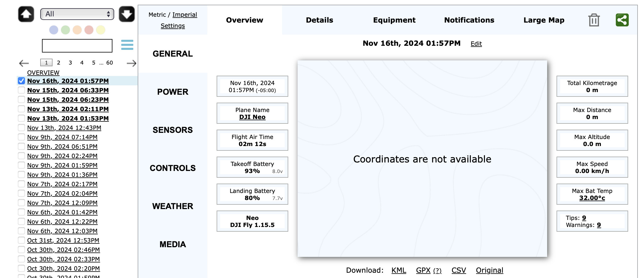Click Edit next to flight date

click(476, 44)
